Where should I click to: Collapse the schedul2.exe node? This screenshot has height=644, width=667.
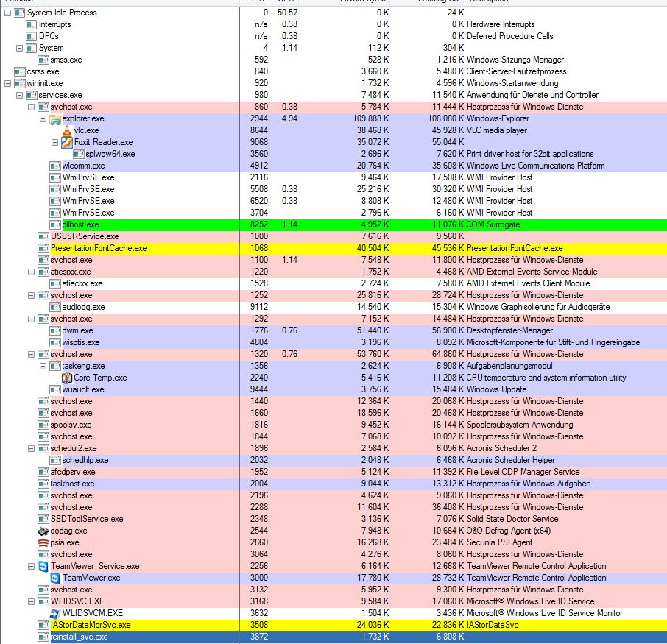tap(31, 448)
